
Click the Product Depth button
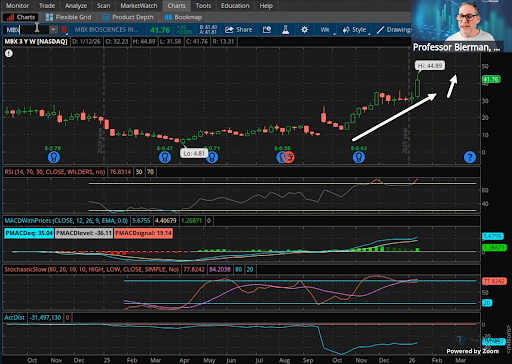click(x=128, y=17)
